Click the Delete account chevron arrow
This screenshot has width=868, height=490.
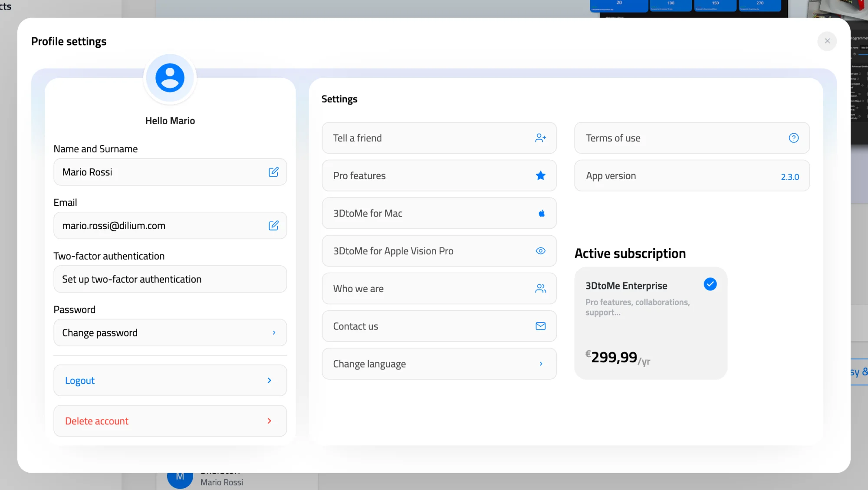(269, 421)
